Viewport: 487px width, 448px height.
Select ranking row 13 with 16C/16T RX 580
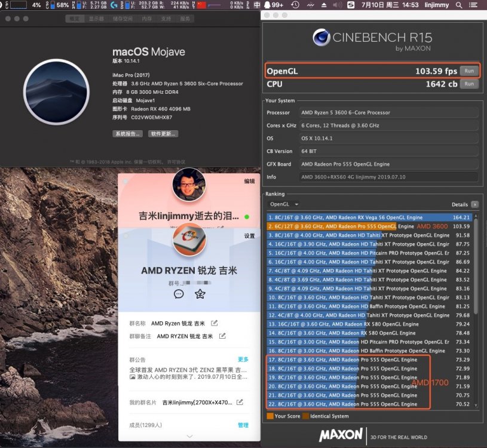369,324
